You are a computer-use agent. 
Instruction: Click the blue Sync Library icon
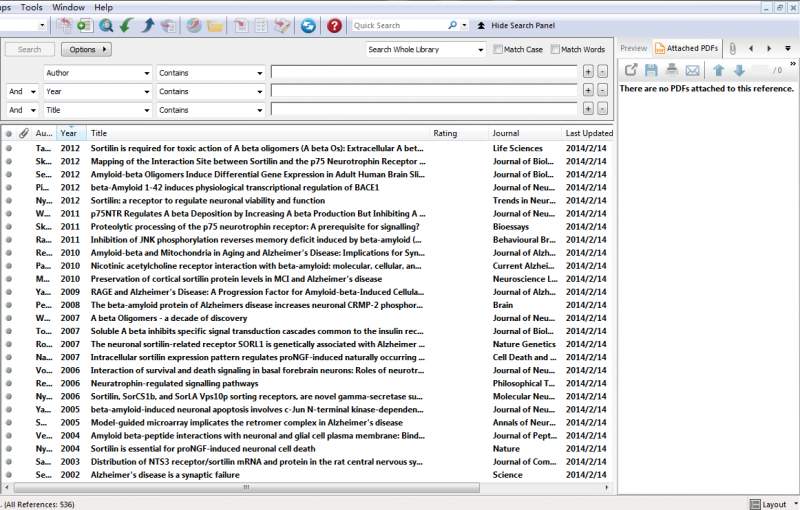[308, 25]
